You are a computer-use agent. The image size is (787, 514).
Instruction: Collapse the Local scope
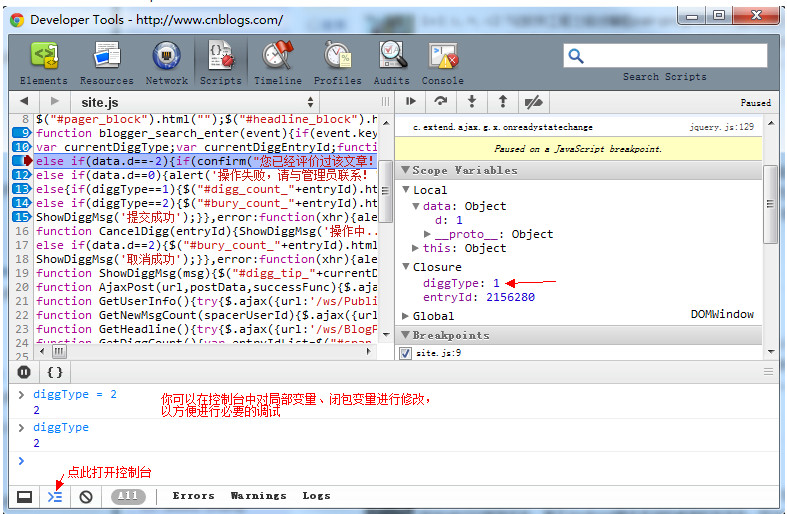407,189
